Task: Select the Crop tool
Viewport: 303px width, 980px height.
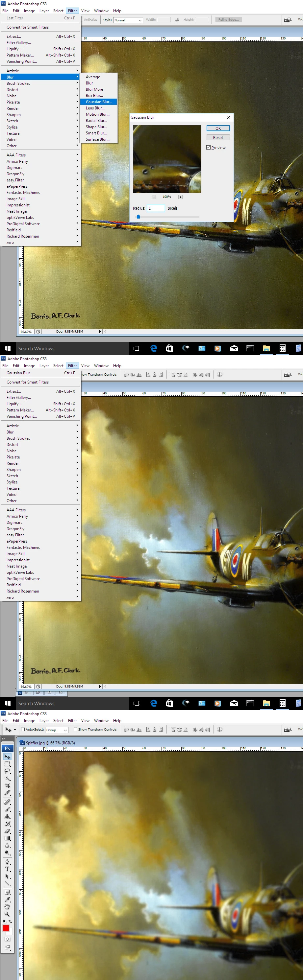Action: [7, 785]
